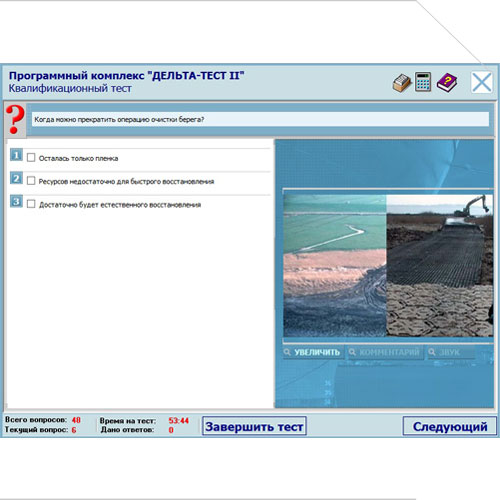
Task: Select the number 2 answer badge
Action: [16, 178]
